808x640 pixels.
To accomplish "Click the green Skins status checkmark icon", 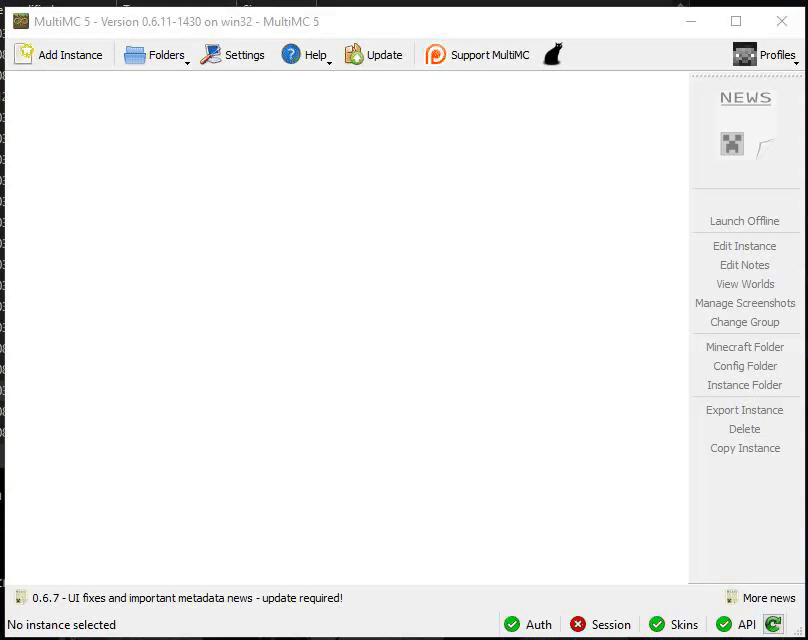I will click(x=656, y=625).
